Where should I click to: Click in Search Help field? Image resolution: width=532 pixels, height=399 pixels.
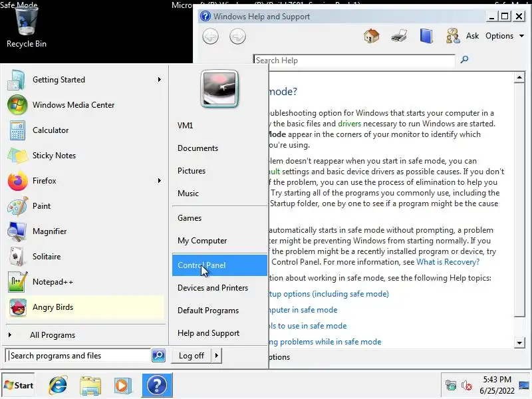354,61
